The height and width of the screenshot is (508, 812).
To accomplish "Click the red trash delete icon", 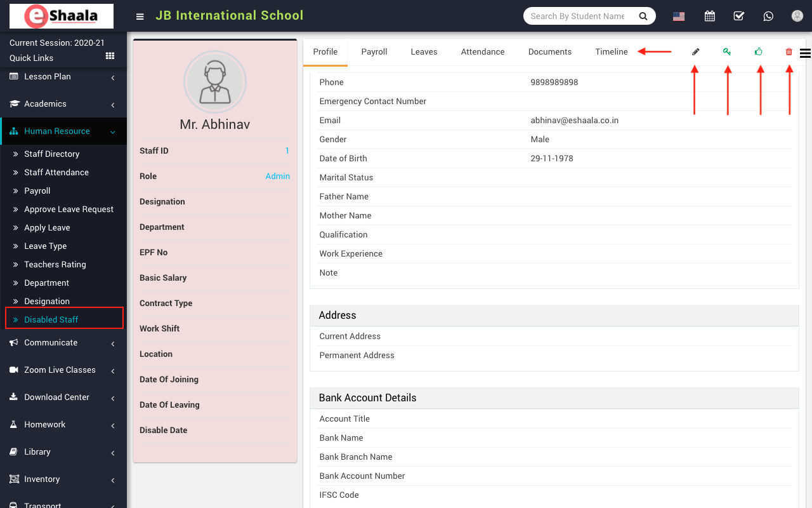I will 789,52.
